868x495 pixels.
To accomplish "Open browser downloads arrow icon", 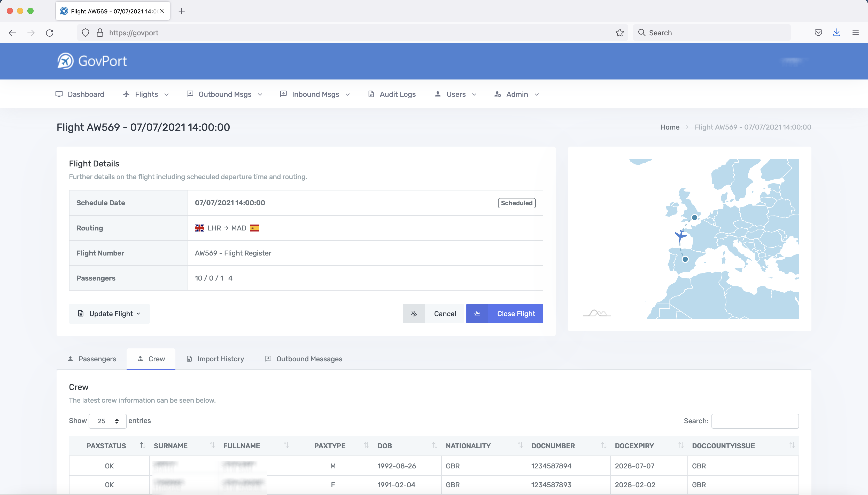I will pos(837,33).
